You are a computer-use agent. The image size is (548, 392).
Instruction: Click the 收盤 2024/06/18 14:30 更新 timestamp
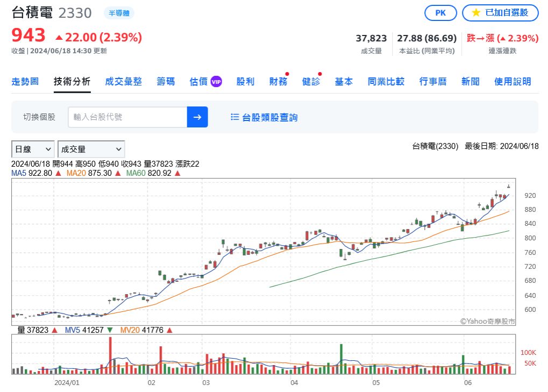59,51
